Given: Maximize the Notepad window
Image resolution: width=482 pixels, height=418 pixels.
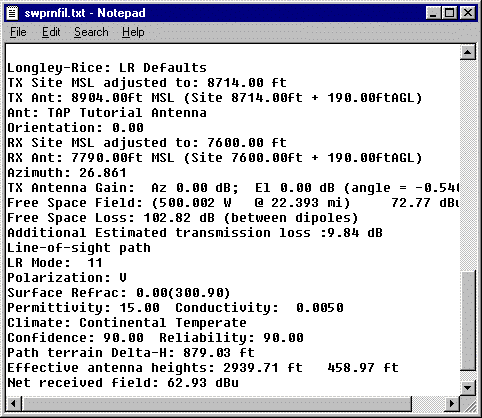Looking at the screenshot, I should pos(449,13).
